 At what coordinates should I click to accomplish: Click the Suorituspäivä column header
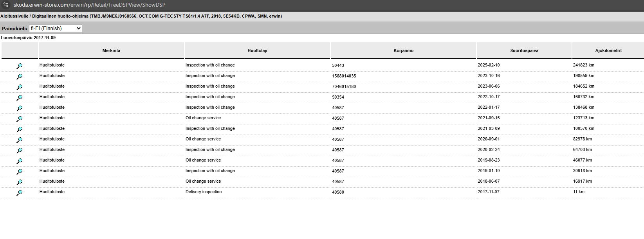click(x=524, y=50)
